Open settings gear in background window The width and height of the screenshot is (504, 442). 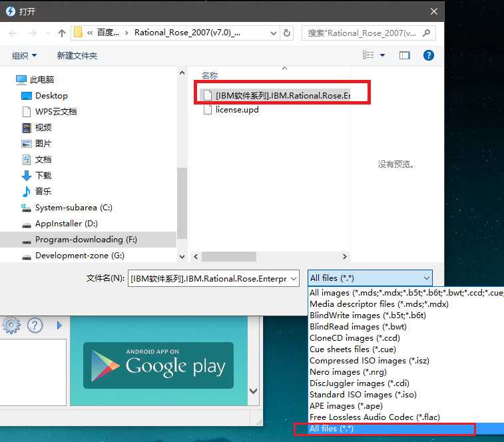pyautogui.click(x=11, y=325)
